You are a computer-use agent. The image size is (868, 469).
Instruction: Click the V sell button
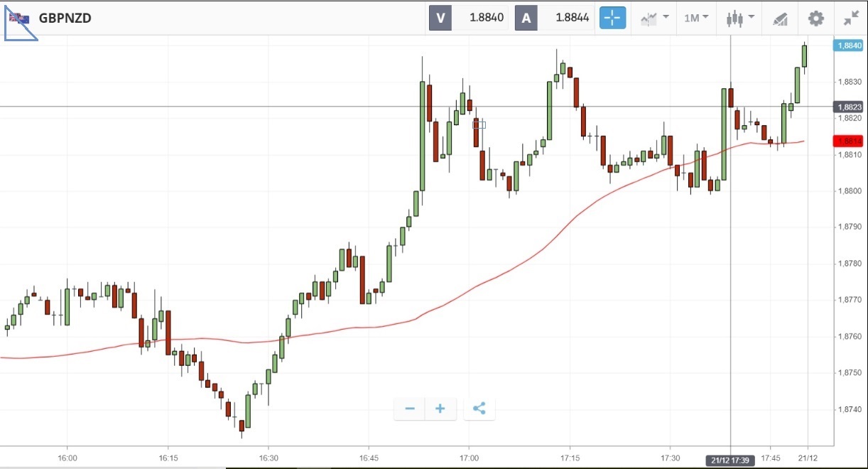(x=440, y=18)
